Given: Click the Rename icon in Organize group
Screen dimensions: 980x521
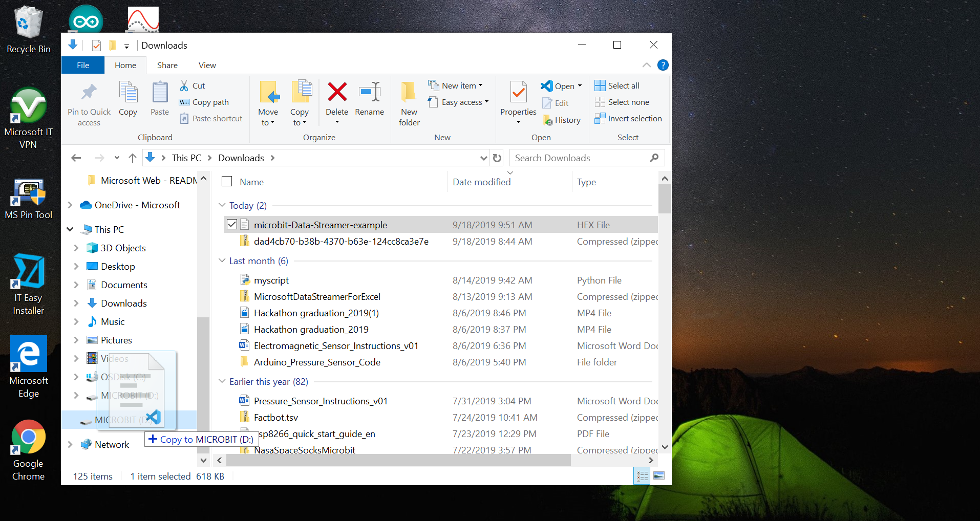Looking at the screenshot, I should coord(369,93).
